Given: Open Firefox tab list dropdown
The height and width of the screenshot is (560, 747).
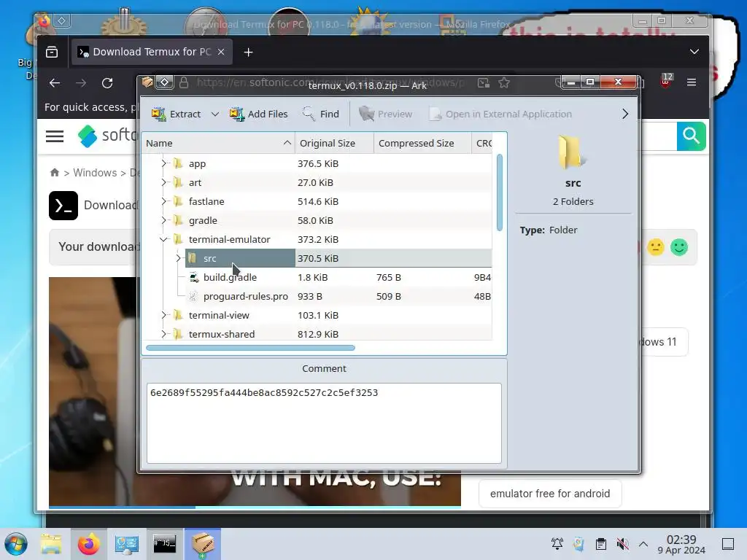Looking at the screenshot, I should (694, 52).
